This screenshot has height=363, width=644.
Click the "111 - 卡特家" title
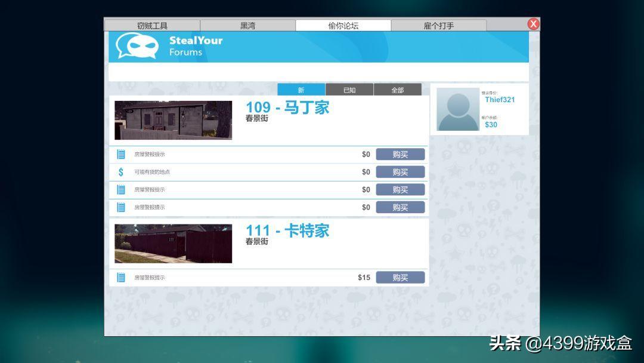287,230
